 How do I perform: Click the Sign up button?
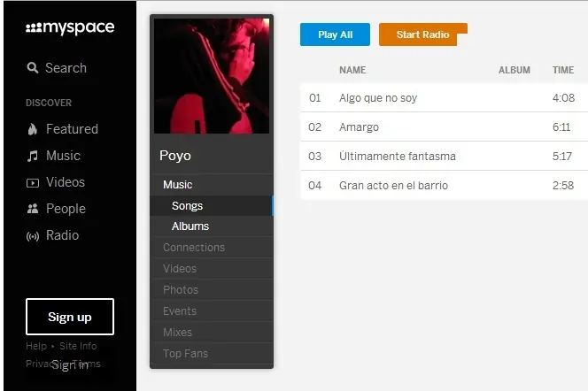70,317
